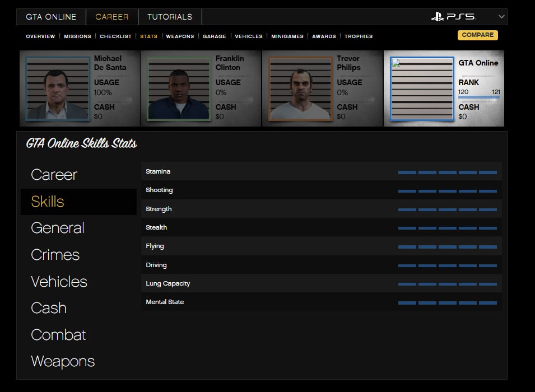Click the GTA Online rank progress bar
The height and width of the screenshot is (392, 535).
coord(479,97)
